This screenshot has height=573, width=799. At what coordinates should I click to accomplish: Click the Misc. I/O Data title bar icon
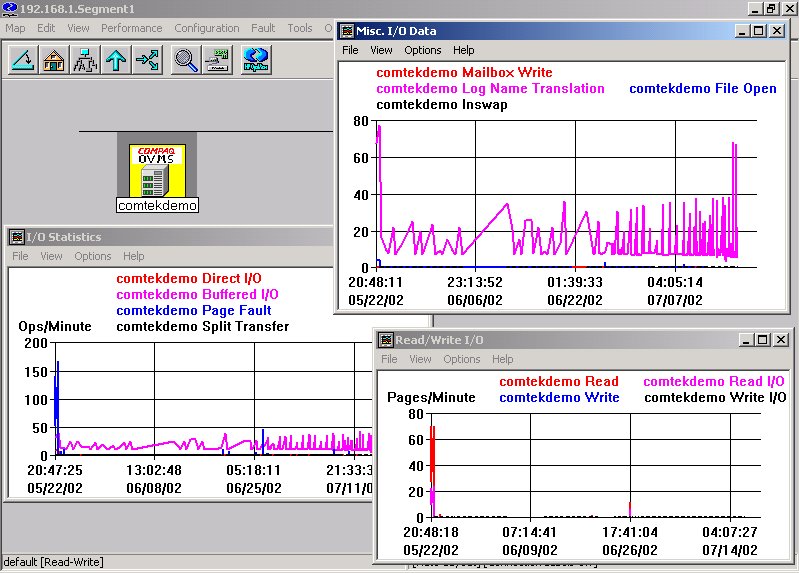click(x=347, y=31)
